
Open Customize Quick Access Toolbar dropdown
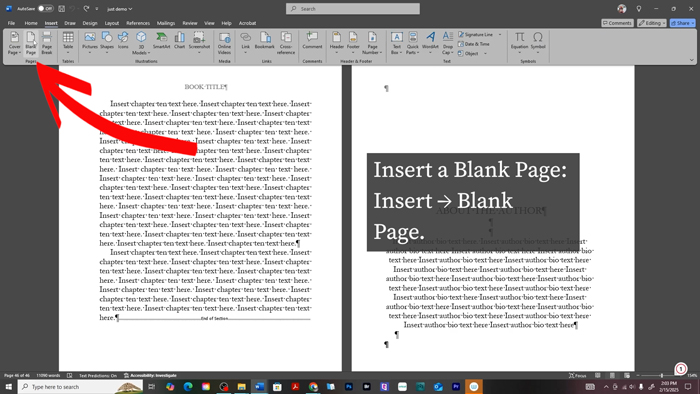97,9
